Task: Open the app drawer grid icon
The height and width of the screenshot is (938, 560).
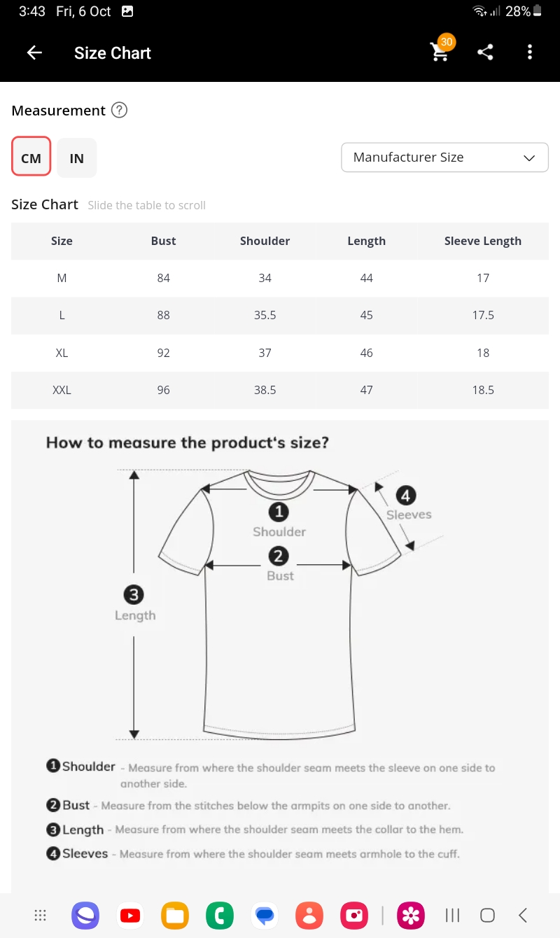Action: coord(41,915)
